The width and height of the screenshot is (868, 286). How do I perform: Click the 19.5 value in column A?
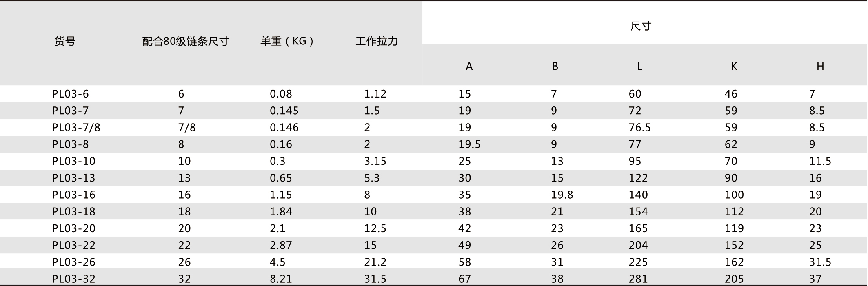coord(469,144)
